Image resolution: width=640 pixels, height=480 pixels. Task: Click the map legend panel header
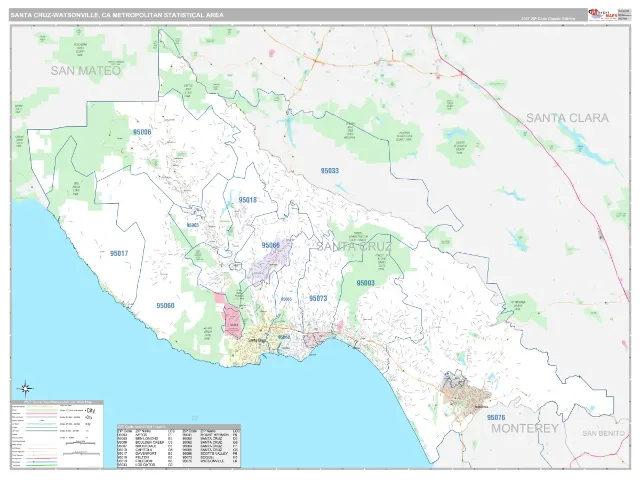pyautogui.click(x=58, y=402)
